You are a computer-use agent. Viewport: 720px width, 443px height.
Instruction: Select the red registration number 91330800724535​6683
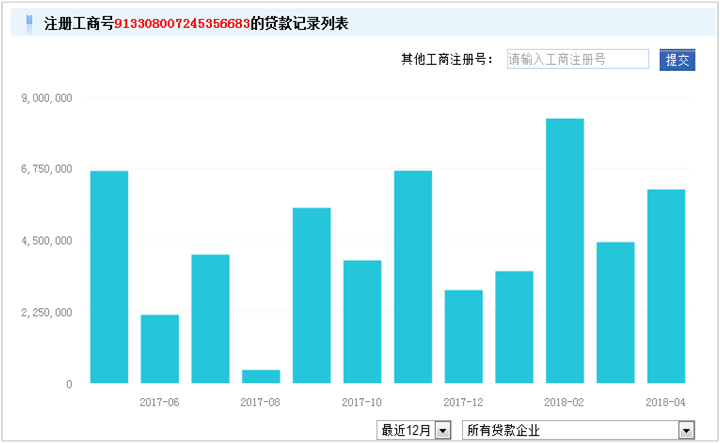coord(182,23)
